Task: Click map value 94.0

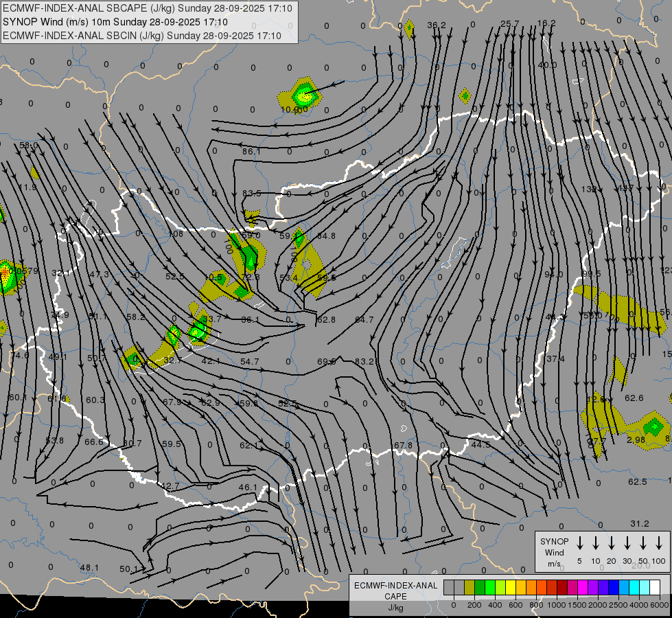Action: 554,274
